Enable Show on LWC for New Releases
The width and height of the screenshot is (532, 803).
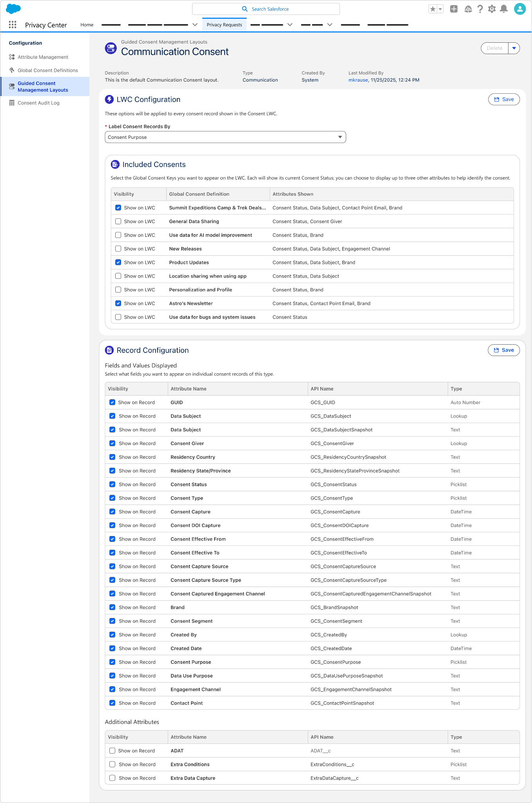(118, 249)
